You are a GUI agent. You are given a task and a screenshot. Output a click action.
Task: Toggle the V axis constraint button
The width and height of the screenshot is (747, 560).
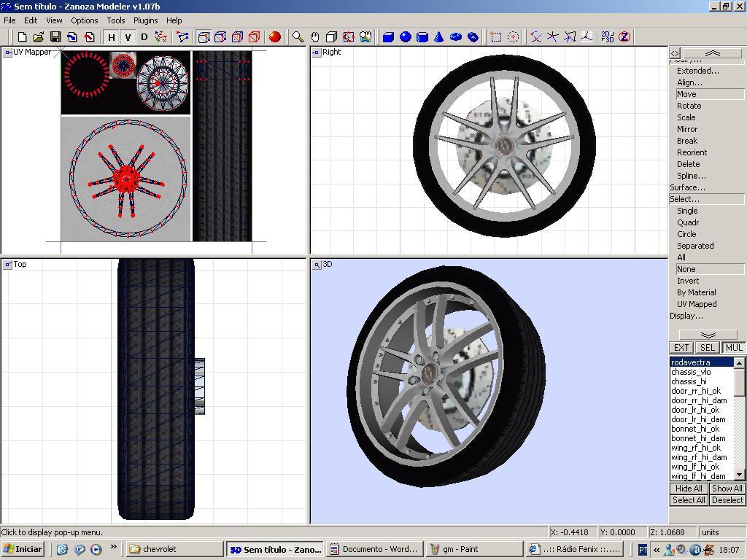tap(128, 37)
